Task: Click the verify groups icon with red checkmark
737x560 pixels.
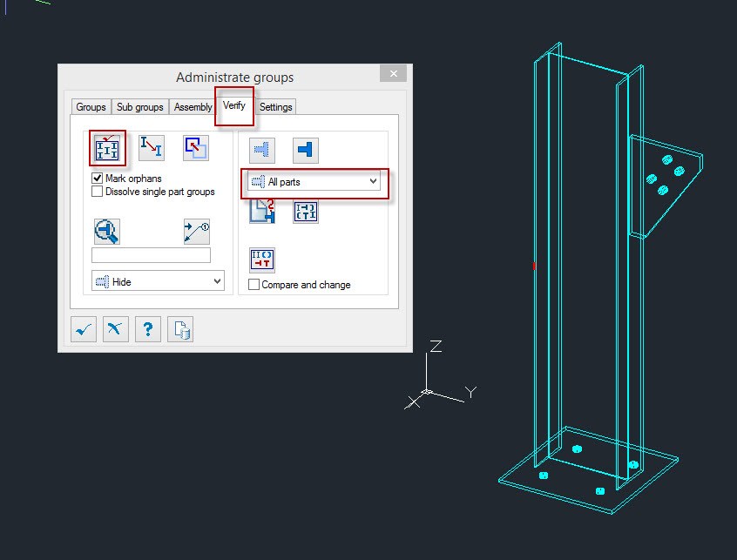Action: (108, 148)
